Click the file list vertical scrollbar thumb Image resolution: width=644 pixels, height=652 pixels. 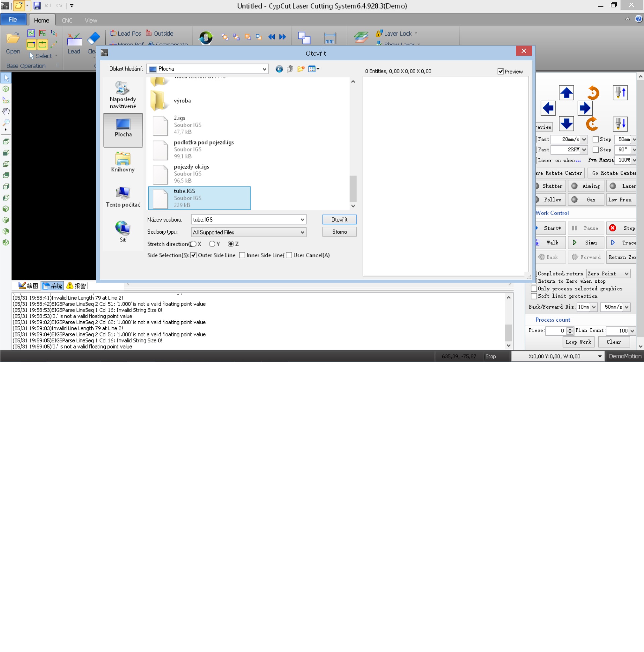click(x=353, y=188)
